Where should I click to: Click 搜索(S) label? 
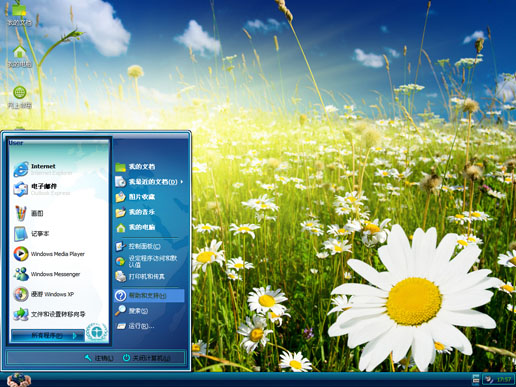[138, 311]
